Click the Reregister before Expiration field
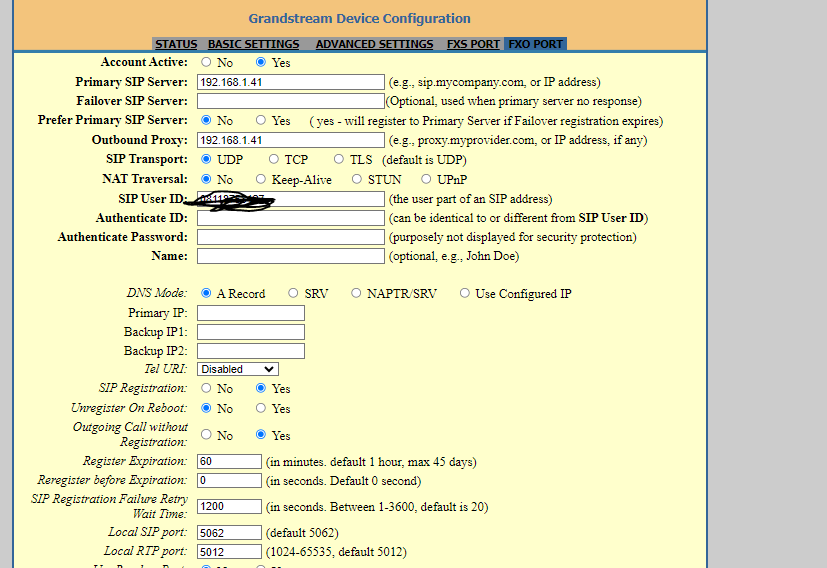The width and height of the screenshot is (827, 568). (x=229, y=480)
